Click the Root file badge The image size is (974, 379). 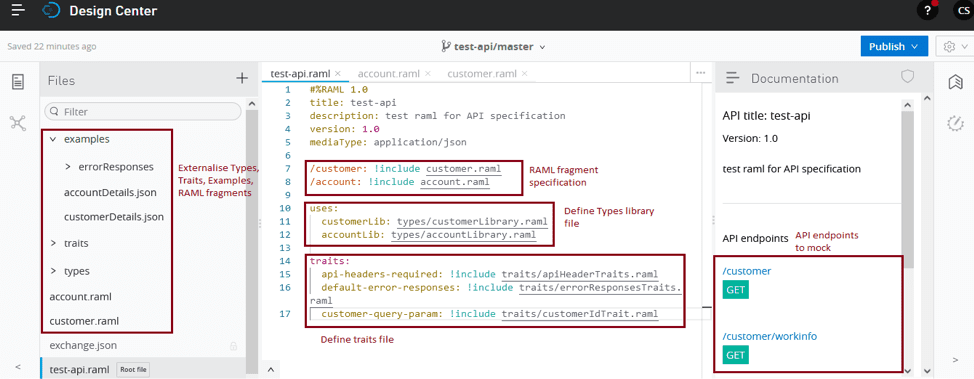[x=134, y=370]
